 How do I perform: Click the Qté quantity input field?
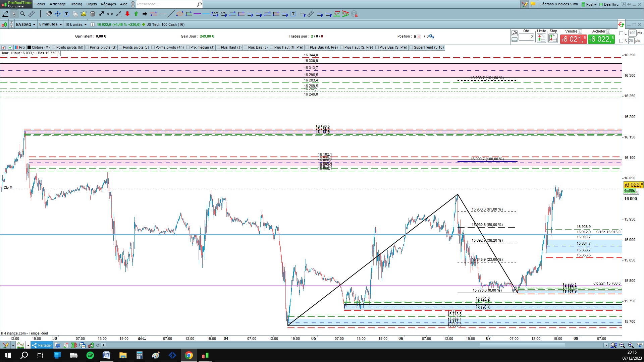pyautogui.click(x=526, y=37)
